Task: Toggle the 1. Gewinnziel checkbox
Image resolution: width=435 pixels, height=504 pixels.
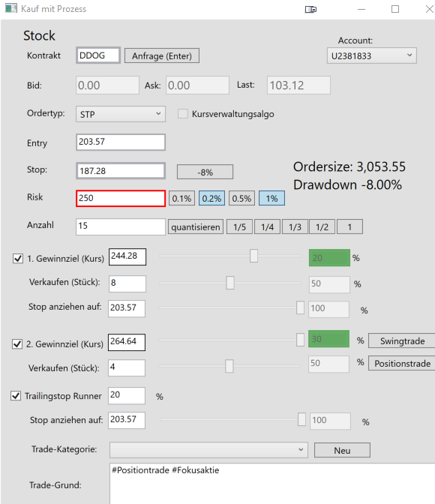Action: pos(18,259)
